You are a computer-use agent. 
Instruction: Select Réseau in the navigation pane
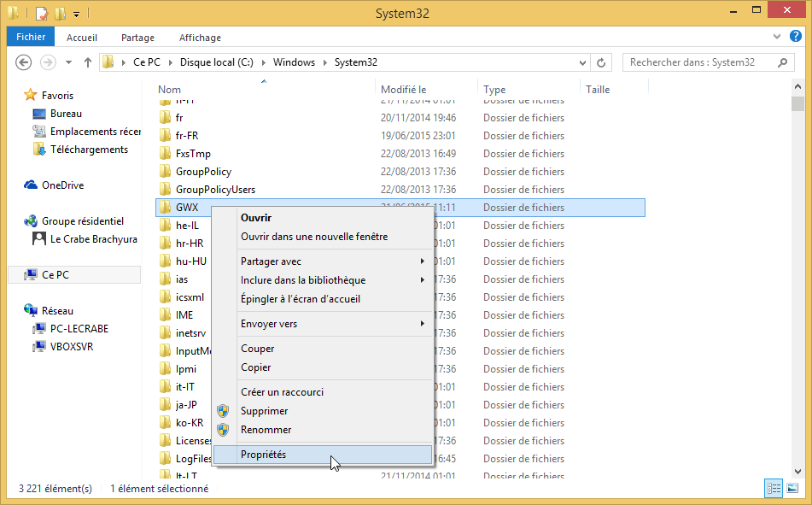point(57,311)
